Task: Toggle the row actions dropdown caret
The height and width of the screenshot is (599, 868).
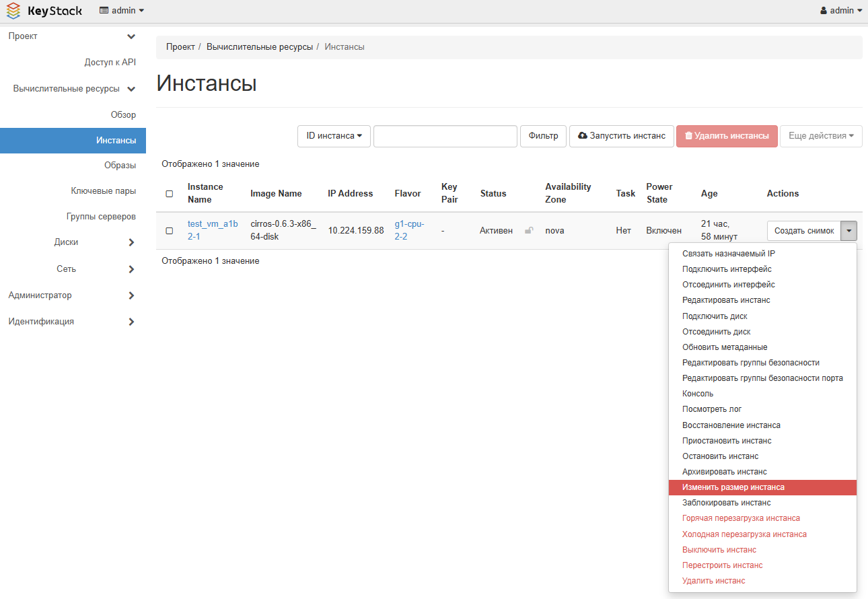Action: 849,231
